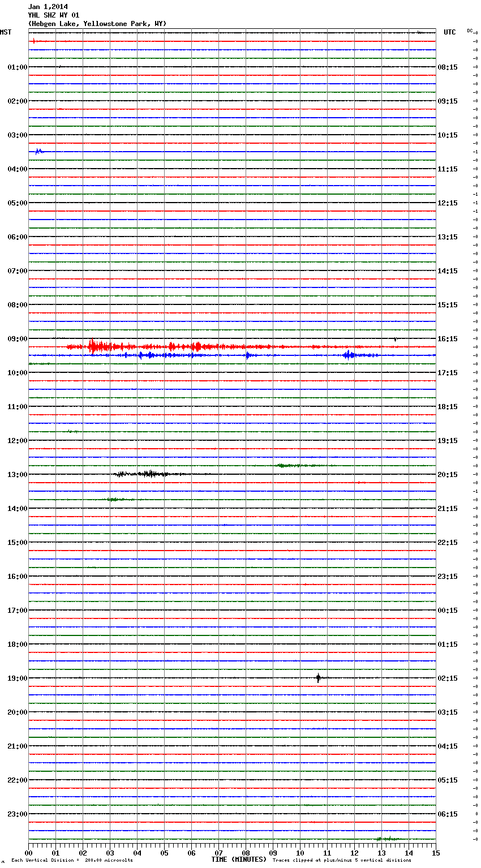Viewport: 481px width, 868px height.
Task: Click the date header 'Jan 1,2014'
Action: [x=48, y=7]
